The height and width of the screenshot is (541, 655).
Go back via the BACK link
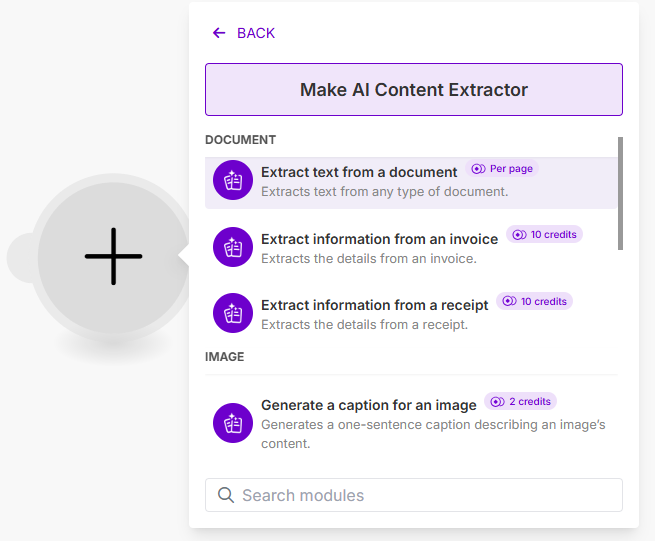pos(255,33)
